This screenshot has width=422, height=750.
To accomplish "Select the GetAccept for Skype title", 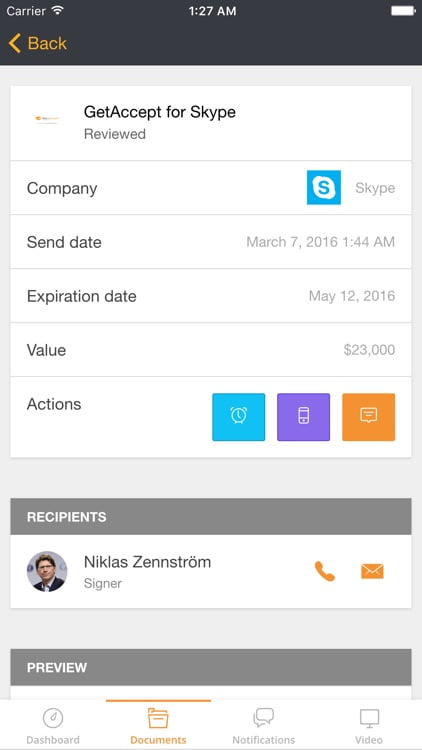I will 160,112.
